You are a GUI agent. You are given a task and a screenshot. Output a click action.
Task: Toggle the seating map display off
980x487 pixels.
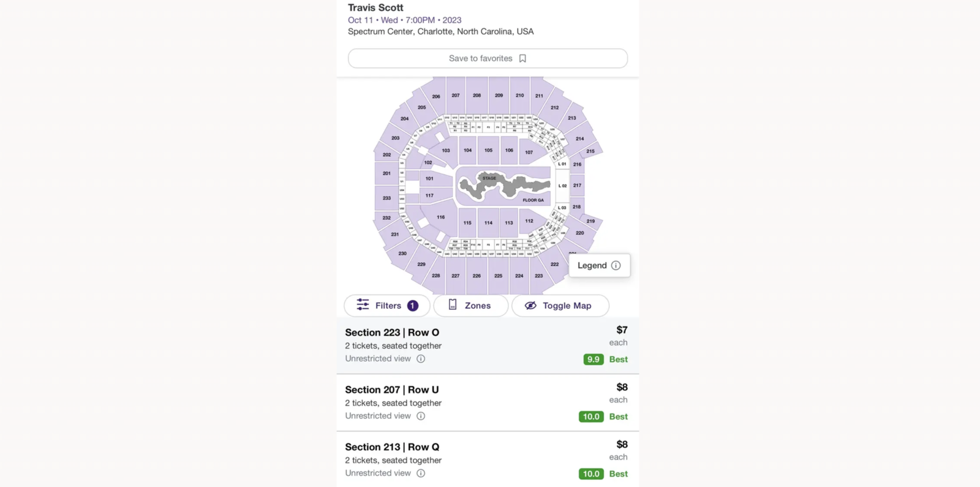point(560,305)
